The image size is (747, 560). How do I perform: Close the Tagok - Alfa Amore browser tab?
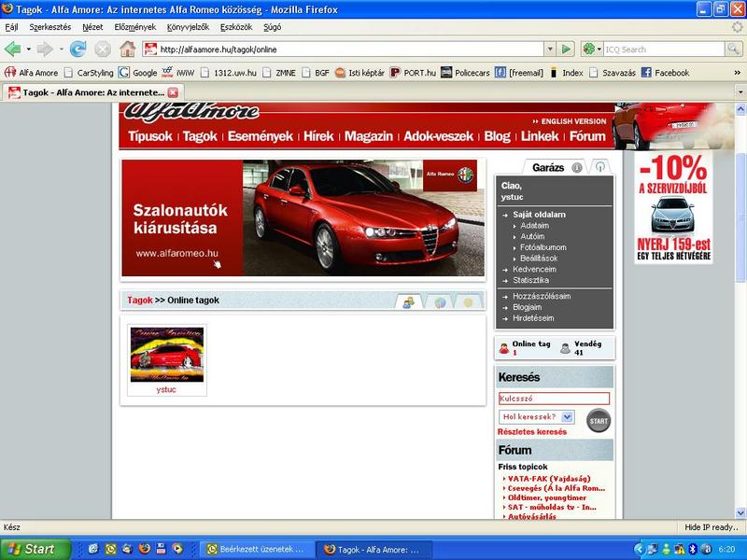(173, 92)
